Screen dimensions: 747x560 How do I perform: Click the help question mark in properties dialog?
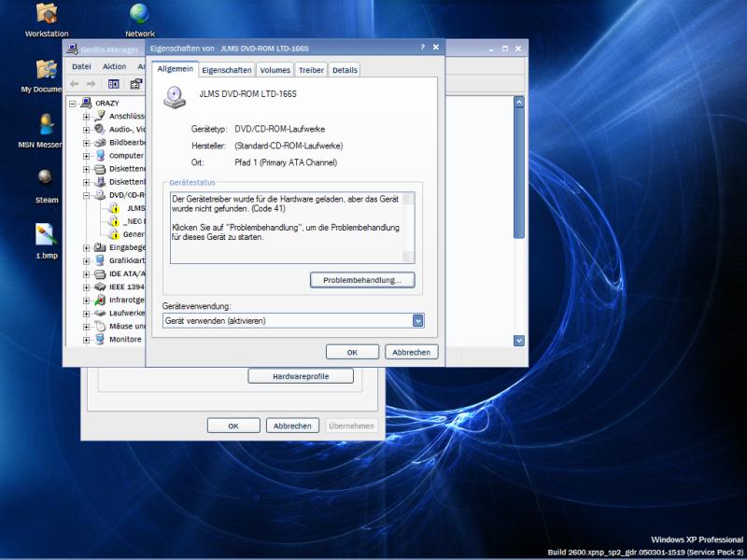point(422,48)
